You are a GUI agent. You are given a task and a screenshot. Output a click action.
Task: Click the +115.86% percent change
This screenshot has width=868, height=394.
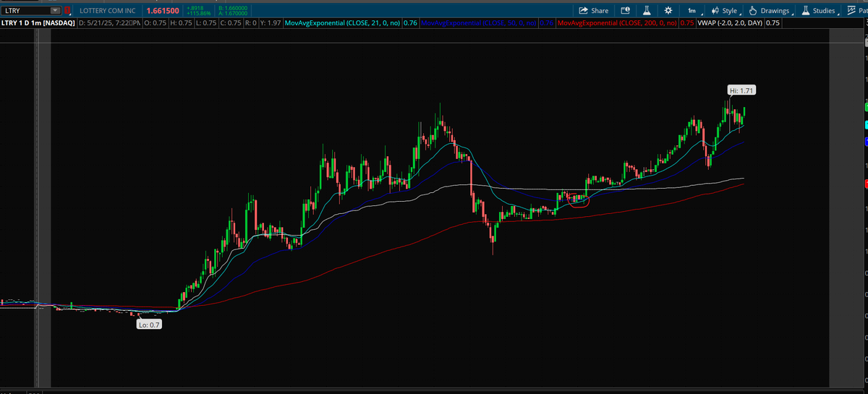pos(197,14)
